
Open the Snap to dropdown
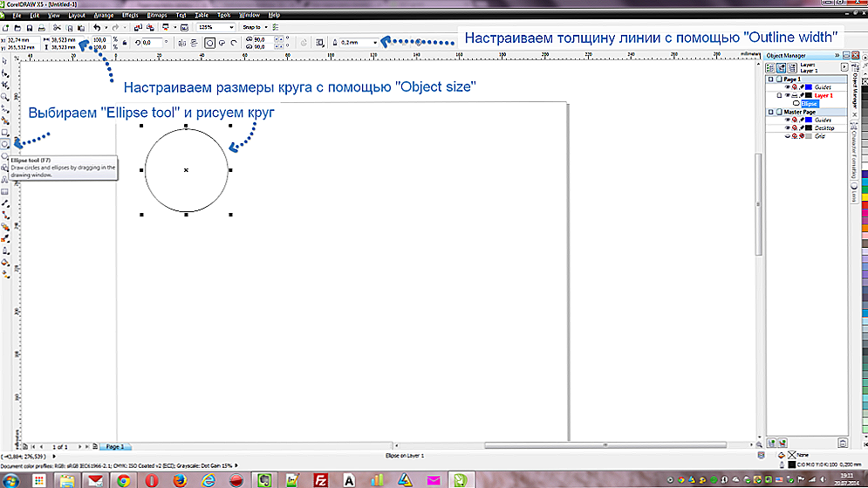pyautogui.click(x=266, y=27)
